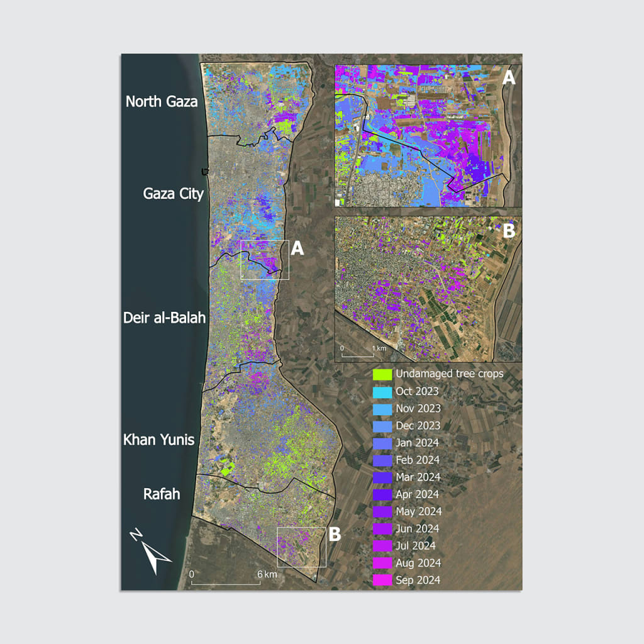644x644 pixels.
Task: Click the white box A on main map
Action: [x=265, y=260]
